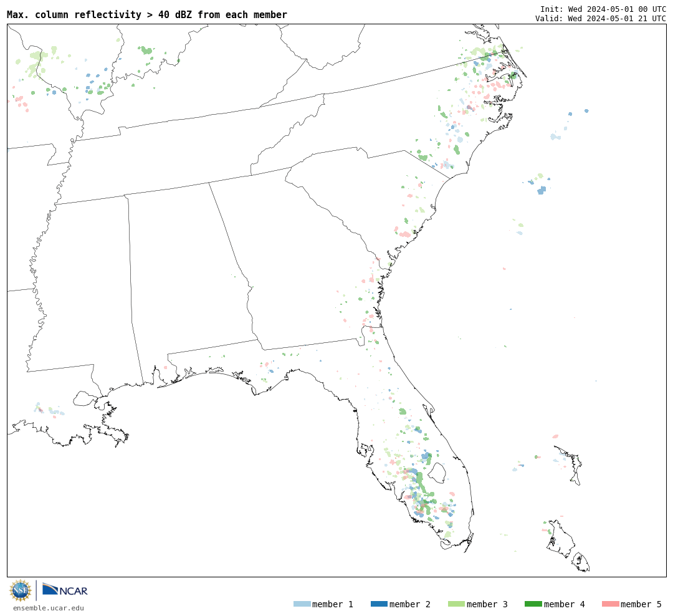The width and height of the screenshot is (673, 616).
Task: Click the NCAR logo
Action: (x=65, y=589)
